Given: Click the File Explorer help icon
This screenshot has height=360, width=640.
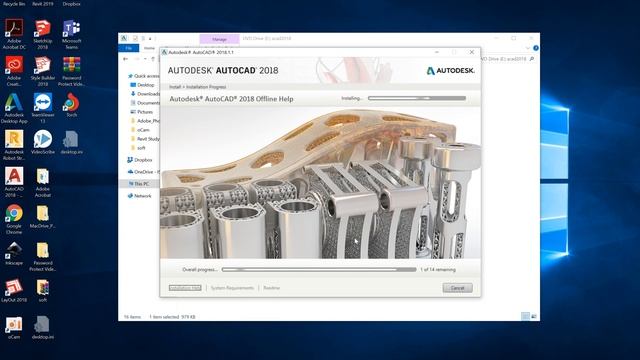Looking at the screenshot, I should pos(536,48).
